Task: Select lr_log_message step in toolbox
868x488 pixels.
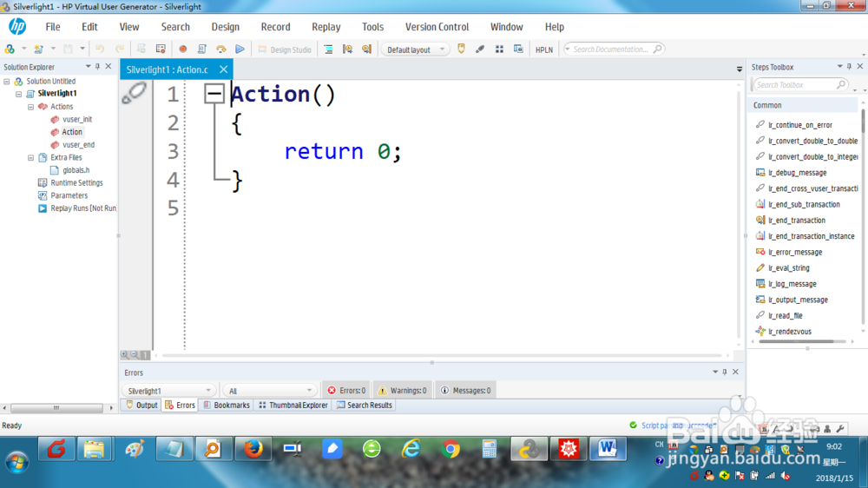Action: pos(792,284)
